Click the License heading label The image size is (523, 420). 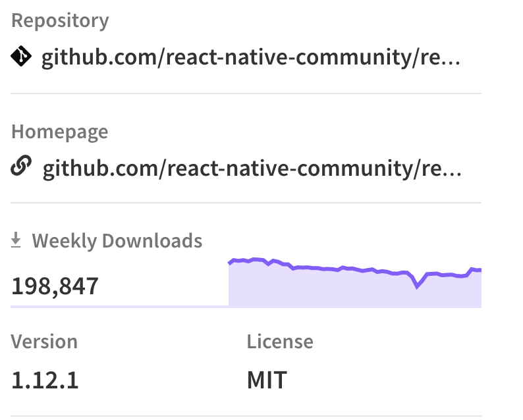[280, 342]
